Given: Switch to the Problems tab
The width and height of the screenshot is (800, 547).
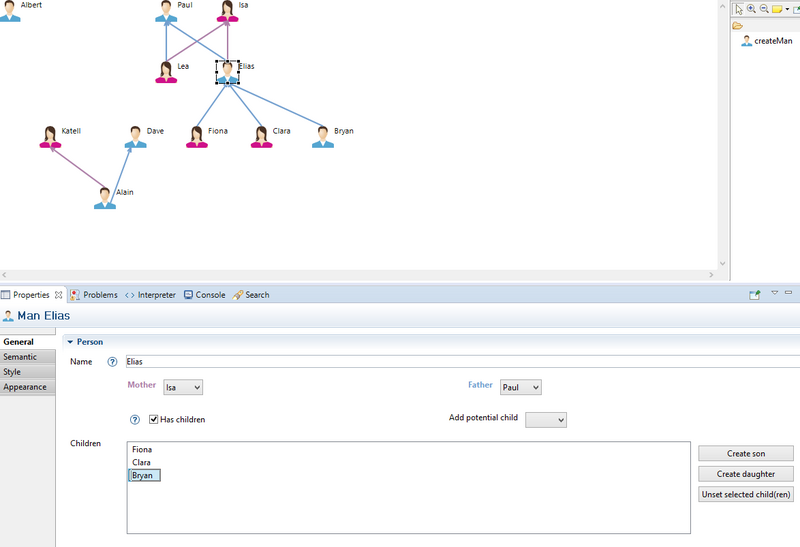Looking at the screenshot, I should pos(94,295).
